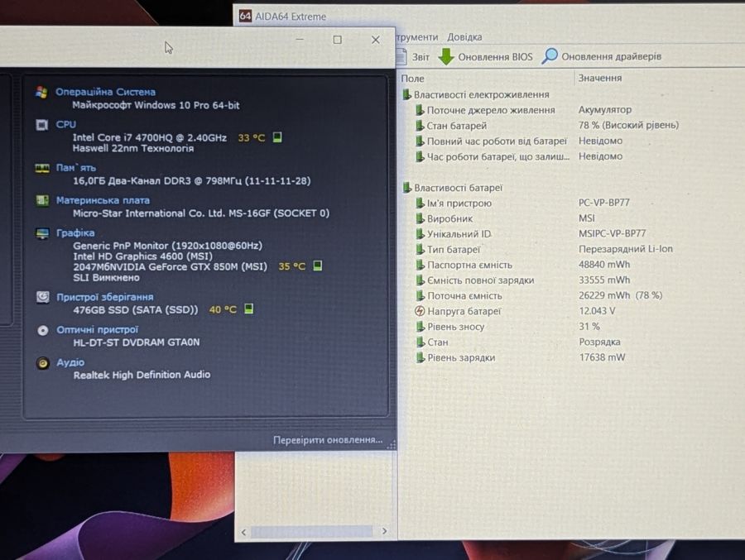Click the Оновлення BIOS toolbar button
Viewport: 745px width, 560px height.
click(x=485, y=56)
